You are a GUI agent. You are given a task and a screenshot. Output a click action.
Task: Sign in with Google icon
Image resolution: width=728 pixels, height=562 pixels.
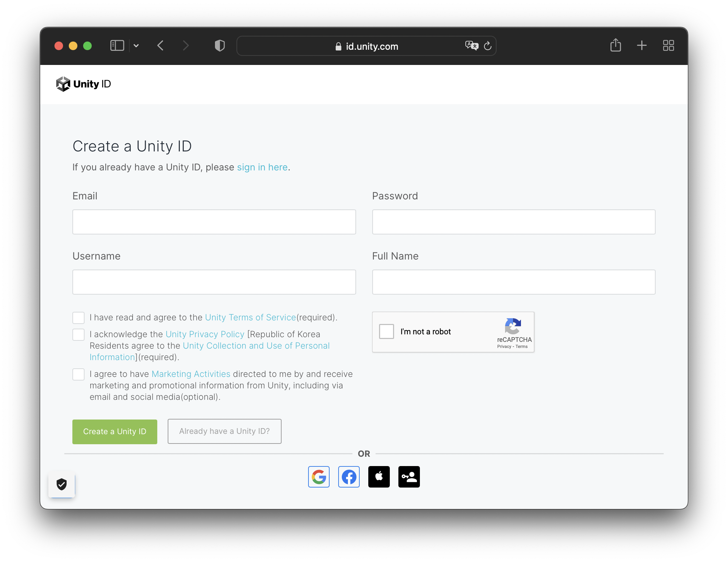(x=318, y=476)
